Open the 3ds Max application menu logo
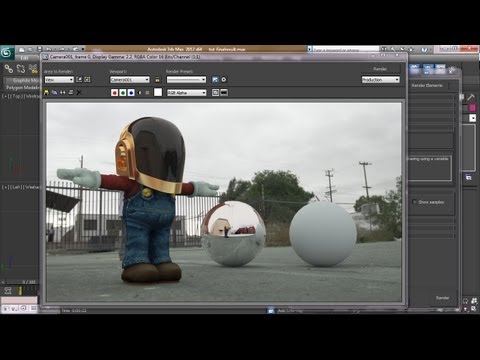Viewport: 480px width, 360px height. (x=7, y=53)
